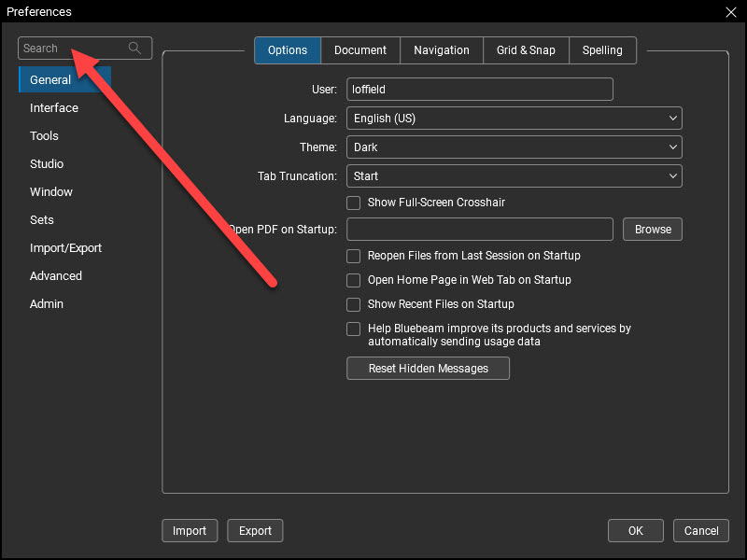Select the Grid & Snap tab
747x560 pixels.
pyautogui.click(x=526, y=50)
